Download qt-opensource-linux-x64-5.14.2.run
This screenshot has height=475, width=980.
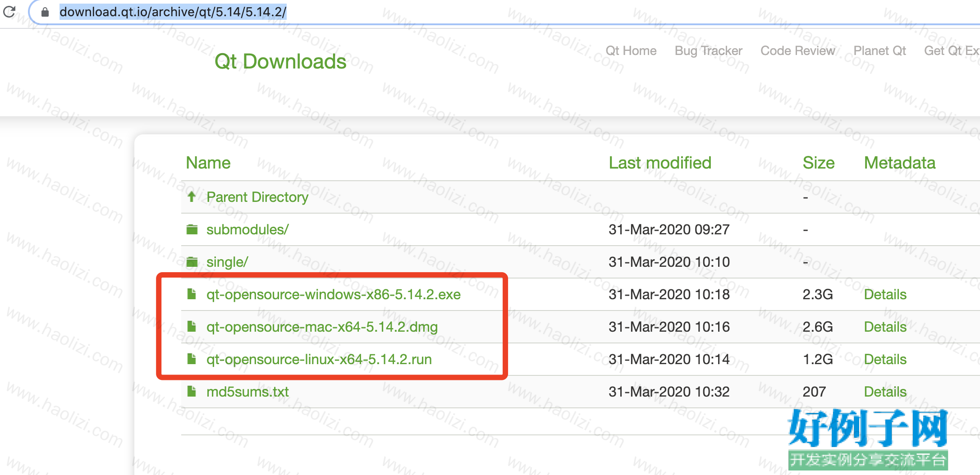point(319,360)
